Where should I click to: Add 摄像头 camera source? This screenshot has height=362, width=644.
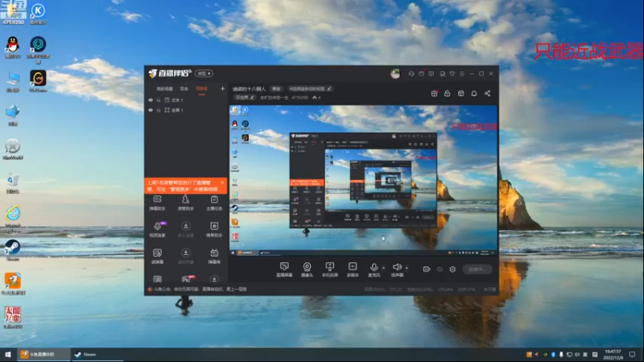point(307,269)
